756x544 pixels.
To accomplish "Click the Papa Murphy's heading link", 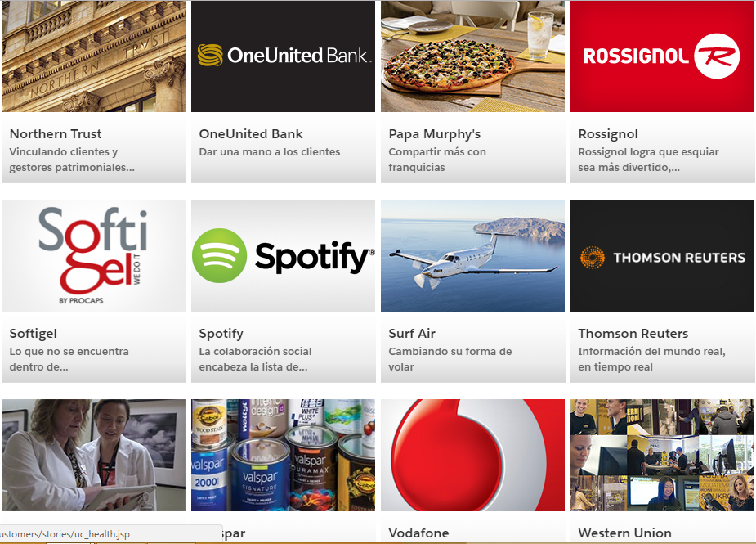I will (435, 133).
